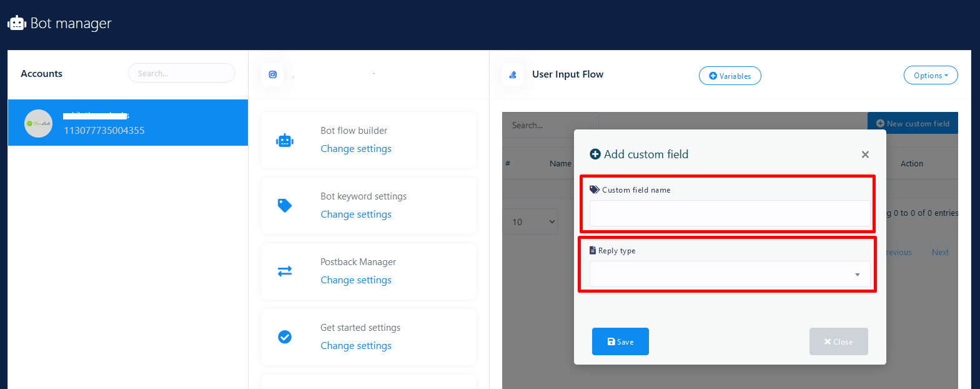Open the Reply type dropdown
This screenshot has height=389, width=980.
pos(730,275)
